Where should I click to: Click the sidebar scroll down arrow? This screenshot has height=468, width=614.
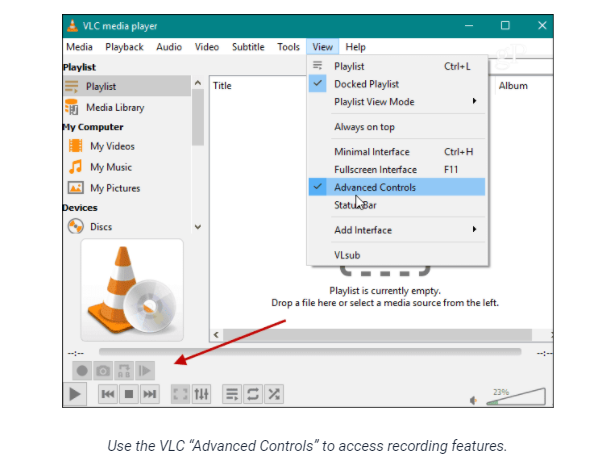(198, 227)
